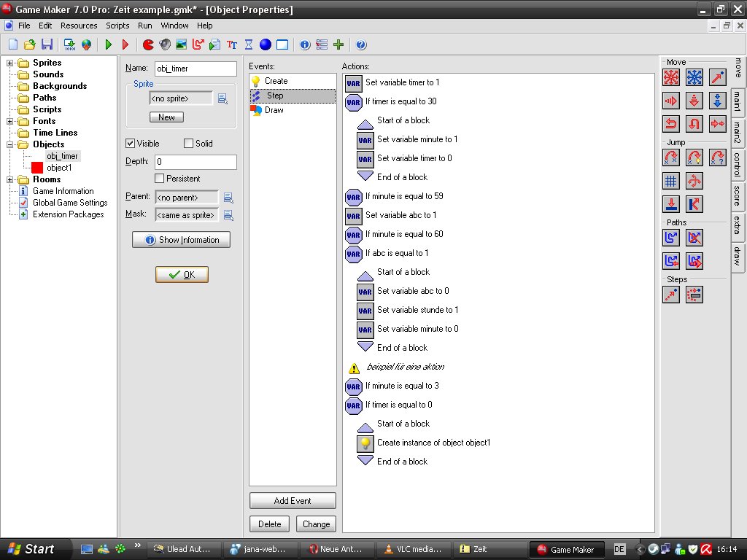
Task: Open the Resources menu
Action: click(79, 26)
